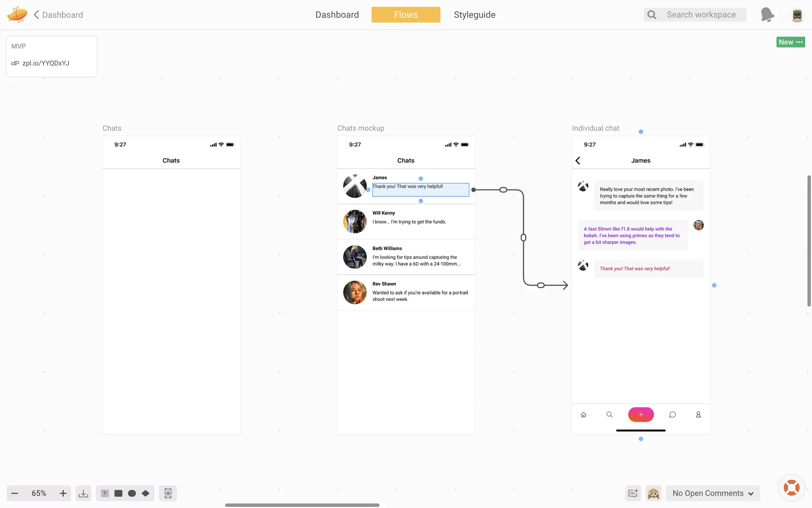Select the diamond shape tool
The height and width of the screenshot is (508, 812).
click(x=145, y=493)
